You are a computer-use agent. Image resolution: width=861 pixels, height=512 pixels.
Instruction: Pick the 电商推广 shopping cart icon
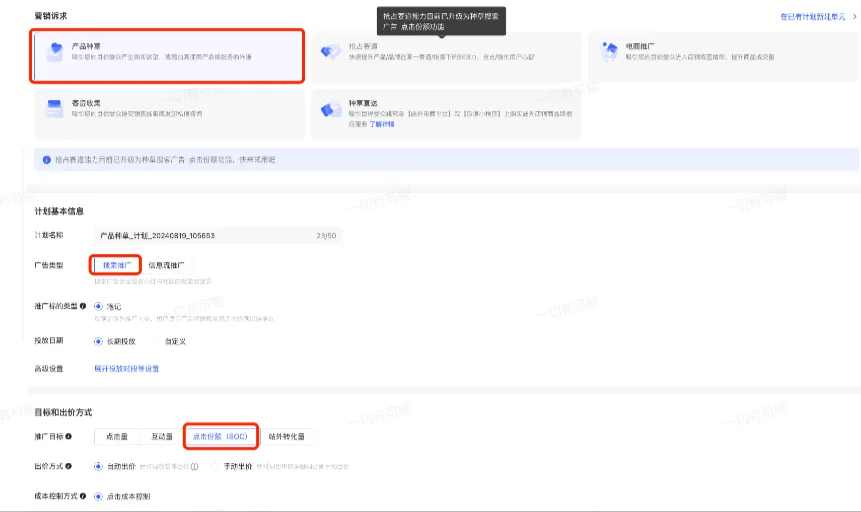coord(609,51)
